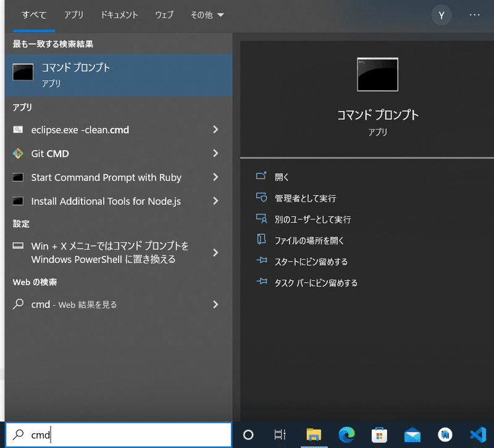Click the web search magnifier icon beside cmd
The image size is (494, 448).
18,304
